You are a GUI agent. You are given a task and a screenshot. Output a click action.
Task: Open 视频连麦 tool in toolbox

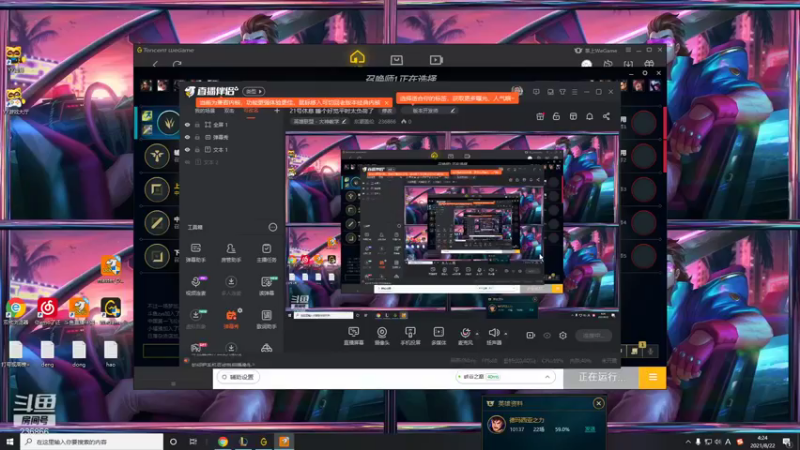pyautogui.click(x=195, y=286)
